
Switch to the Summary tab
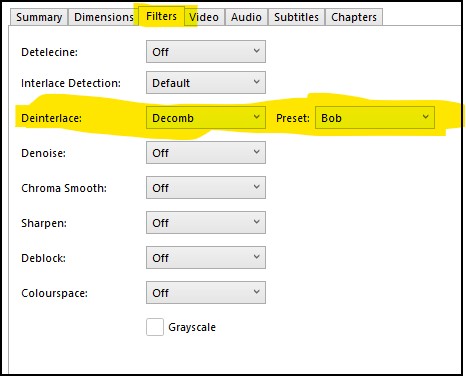pyautogui.click(x=39, y=17)
